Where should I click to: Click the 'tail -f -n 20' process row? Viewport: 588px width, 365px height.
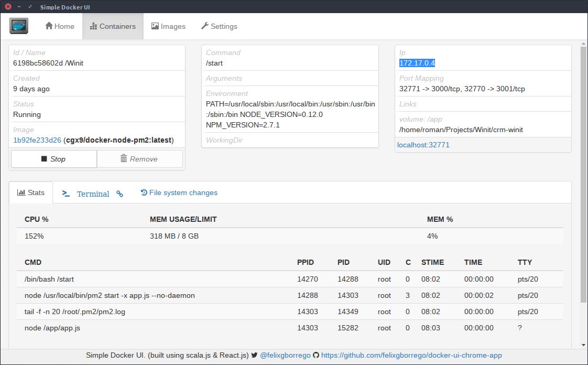point(290,312)
